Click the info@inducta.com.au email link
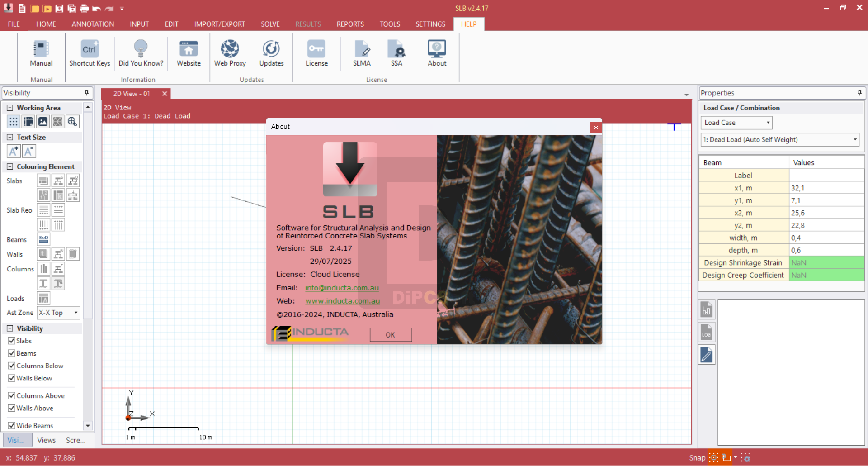Screen dimensions: 868x466 [x=342, y=288]
